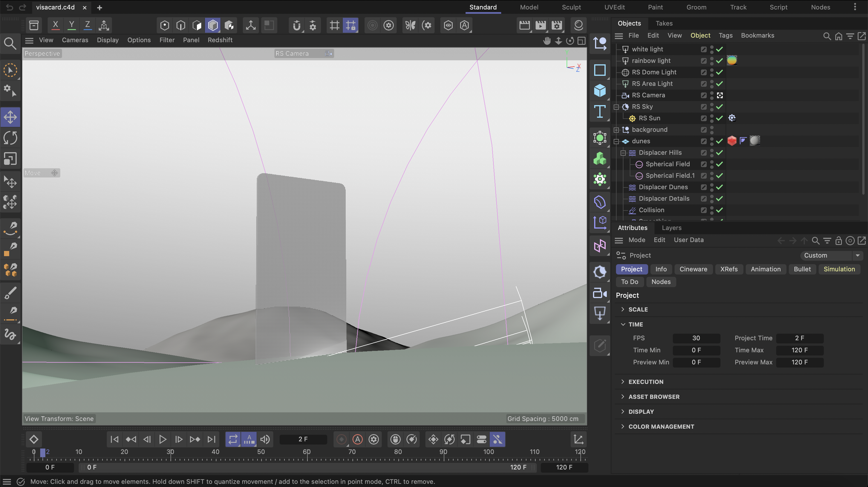The width and height of the screenshot is (868, 487).
Task: Collapse the dunes object hierarchy
Action: click(x=616, y=141)
